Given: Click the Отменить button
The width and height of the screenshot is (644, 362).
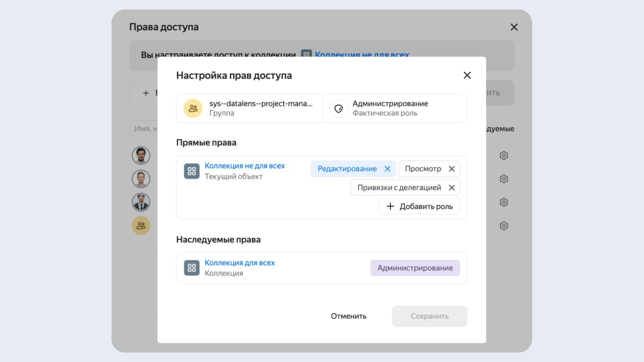Looking at the screenshot, I should click(348, 316).
